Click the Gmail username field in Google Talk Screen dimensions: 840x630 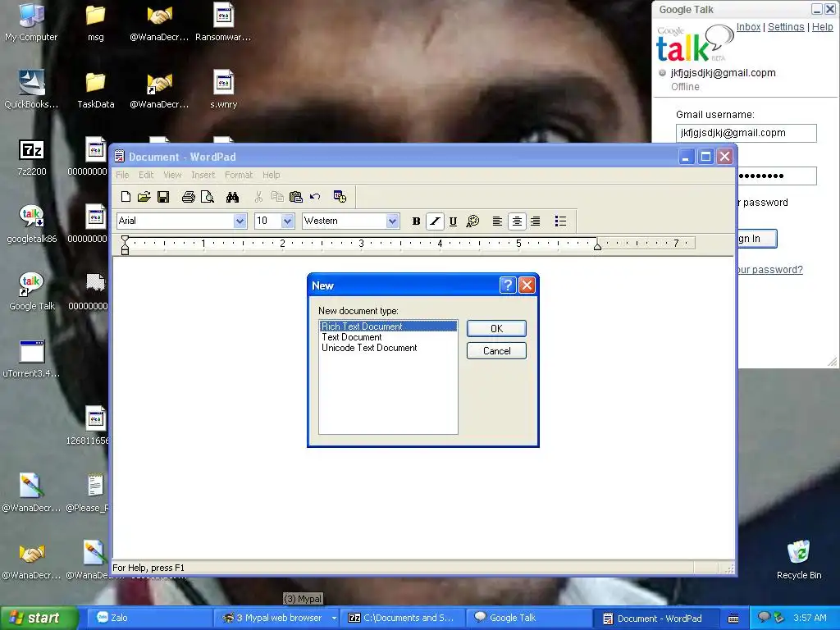(746, 133)
